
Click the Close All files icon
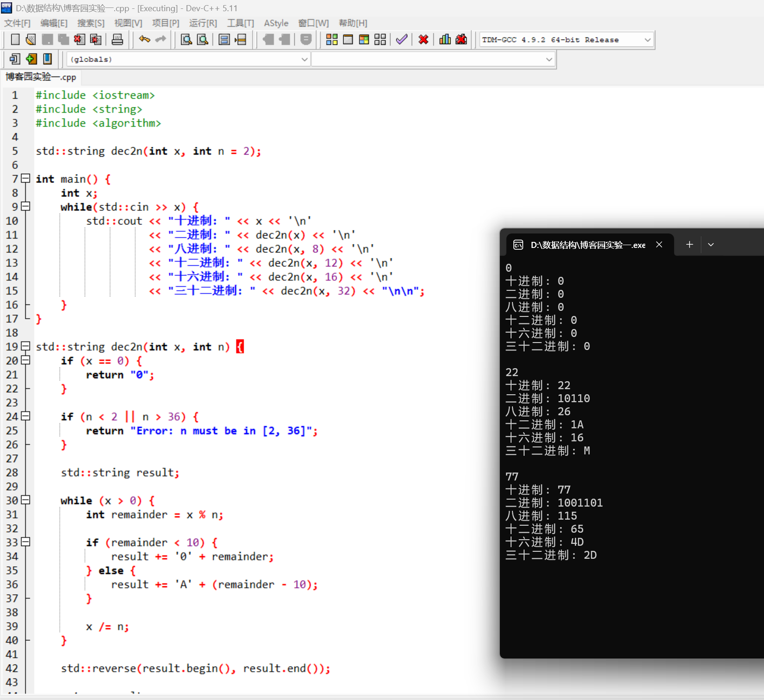[95, 40]
